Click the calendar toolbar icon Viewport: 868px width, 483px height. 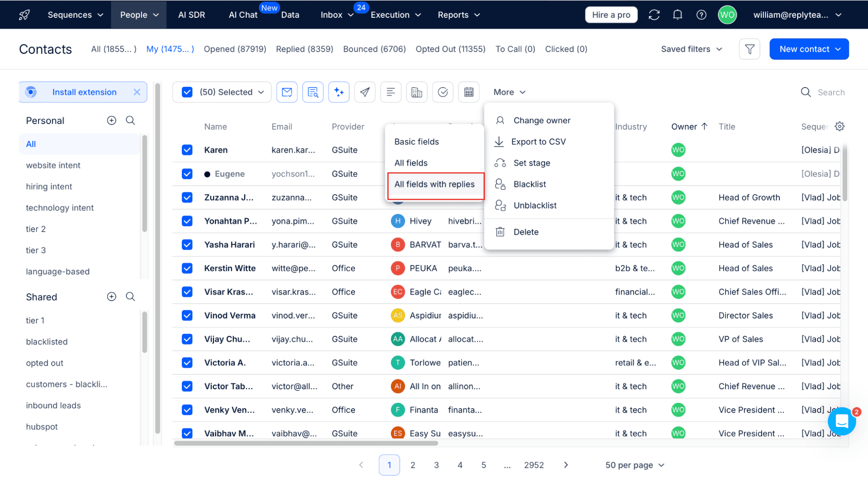pos(469,92)
